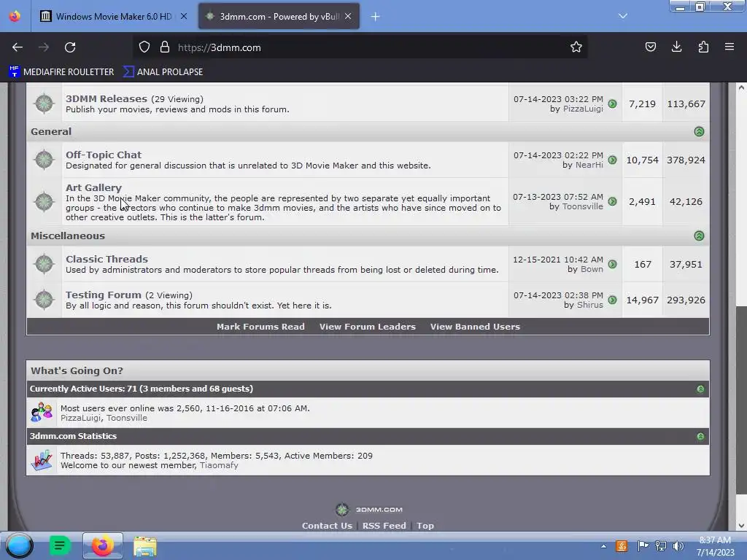This screenshot has width=747, height=560.
Task: Go to last post in Testing Forum
Action: [x=613, y=300]
